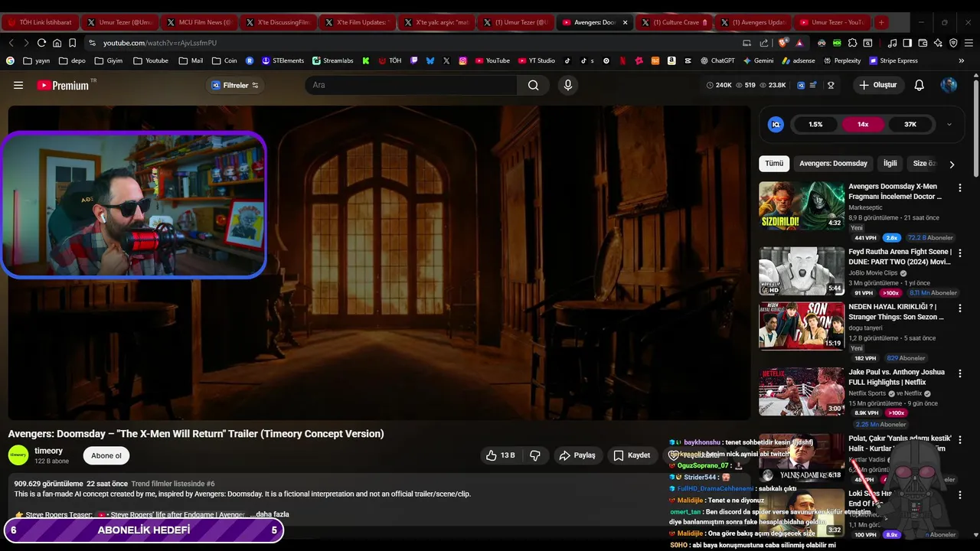The image size is (980, 551).
Task: Open Brave Shields lion icon
Action: coord(782,43)
